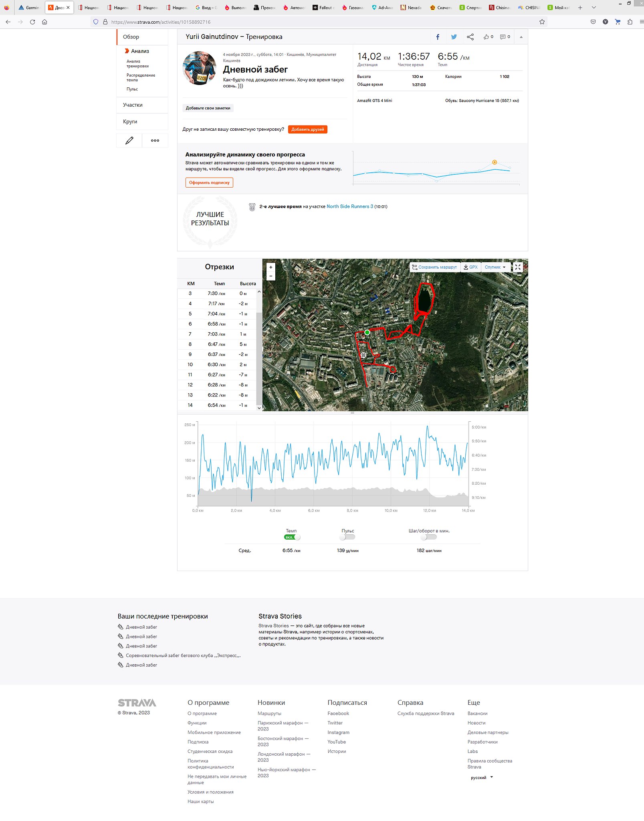This screenshot has height=821, width=644.
Task: Open the русский language selector
Action: 481,777
